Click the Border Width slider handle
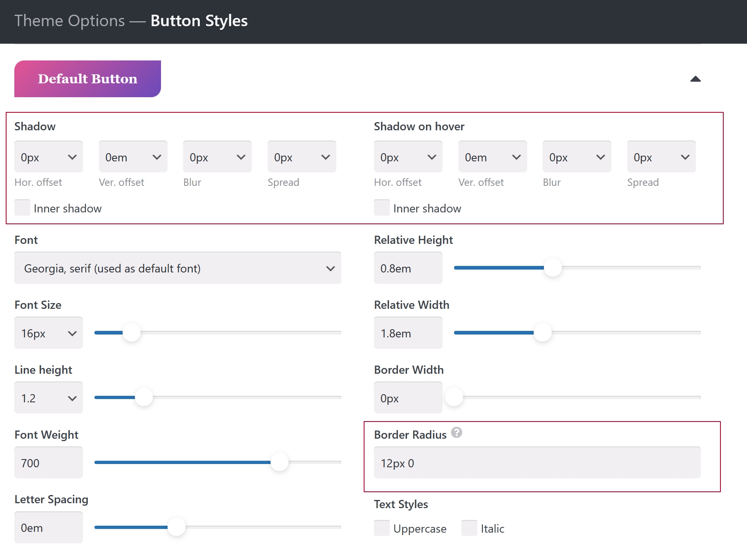This screenshot has width=747, height=560. [x=454, y=397]
